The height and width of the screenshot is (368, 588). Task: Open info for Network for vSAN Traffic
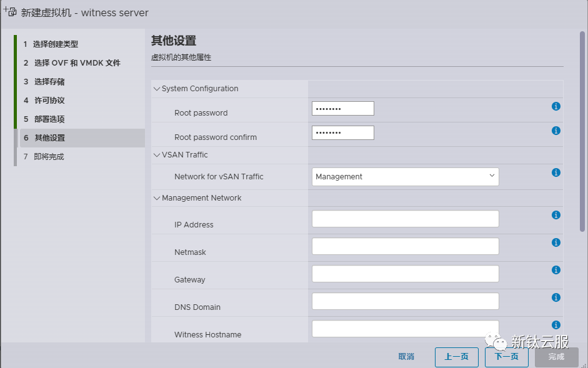(556, 172)
